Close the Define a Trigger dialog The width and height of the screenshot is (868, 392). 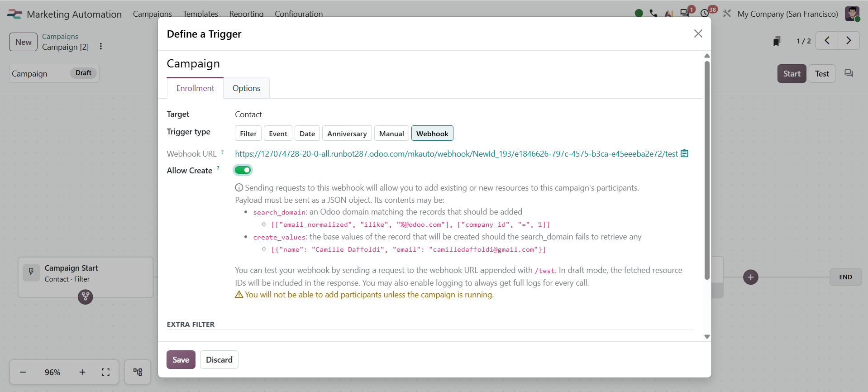click(x=698, y=33)
